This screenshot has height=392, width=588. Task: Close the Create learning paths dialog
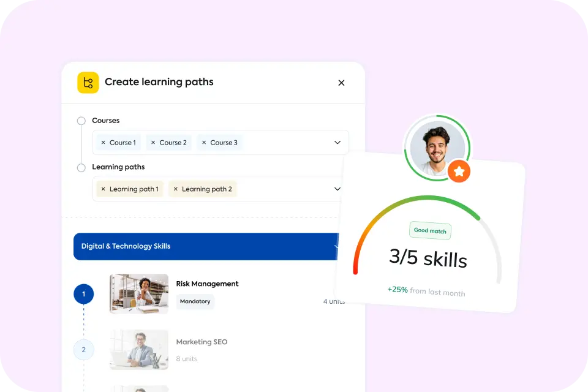point(341,83)
